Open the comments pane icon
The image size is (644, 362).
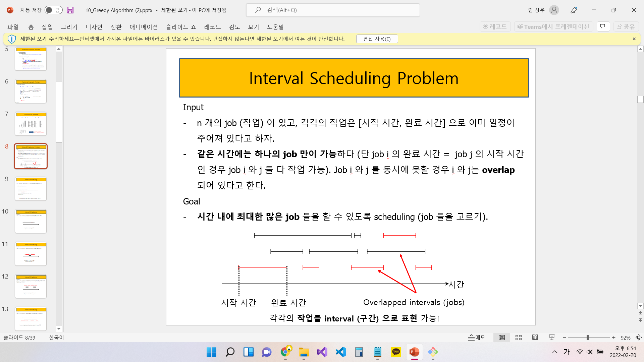(603, 26)
